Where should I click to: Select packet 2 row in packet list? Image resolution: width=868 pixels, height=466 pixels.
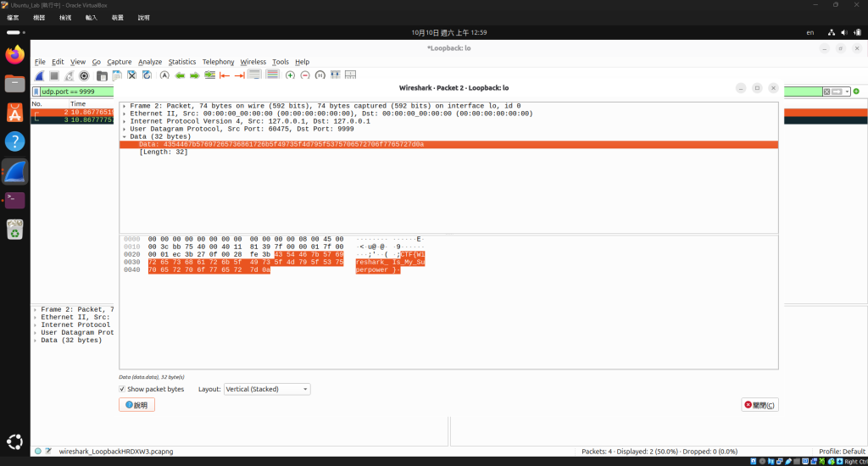[x=73, y=113]
